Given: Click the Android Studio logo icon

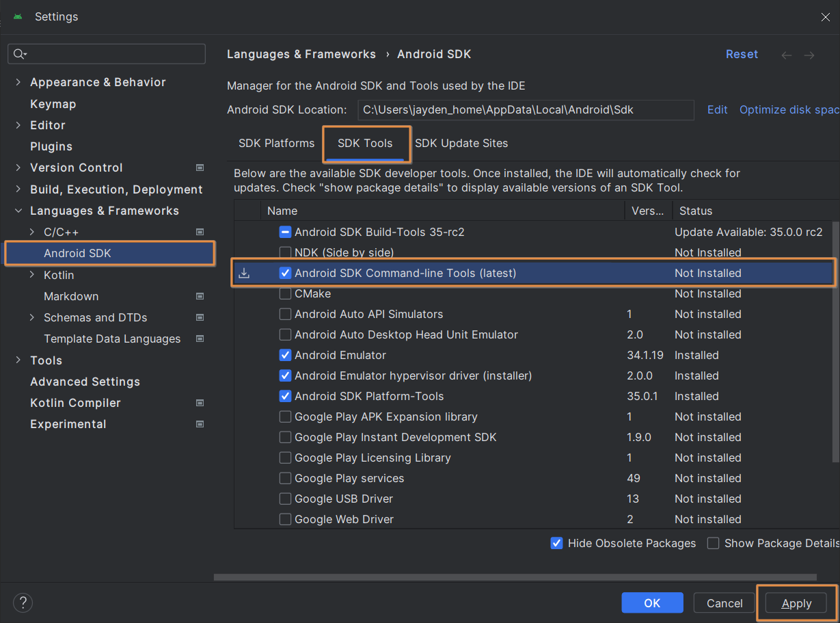Looking at the screenshot, I should tap(17, 16).
